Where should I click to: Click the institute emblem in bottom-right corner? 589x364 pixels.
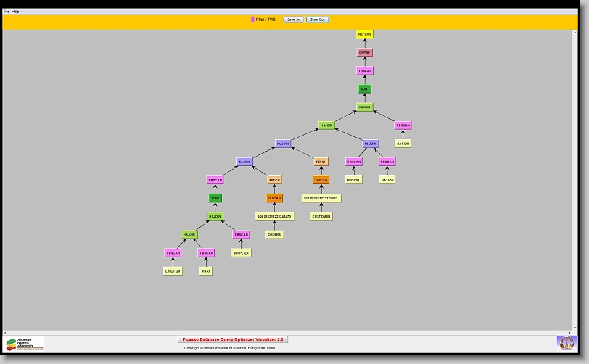566,342
